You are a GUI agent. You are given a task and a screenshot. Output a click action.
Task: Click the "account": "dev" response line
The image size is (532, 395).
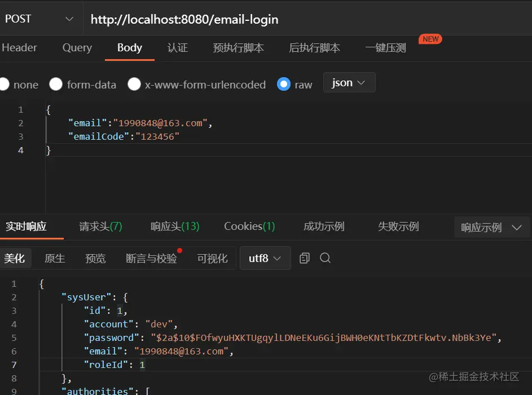131,324
